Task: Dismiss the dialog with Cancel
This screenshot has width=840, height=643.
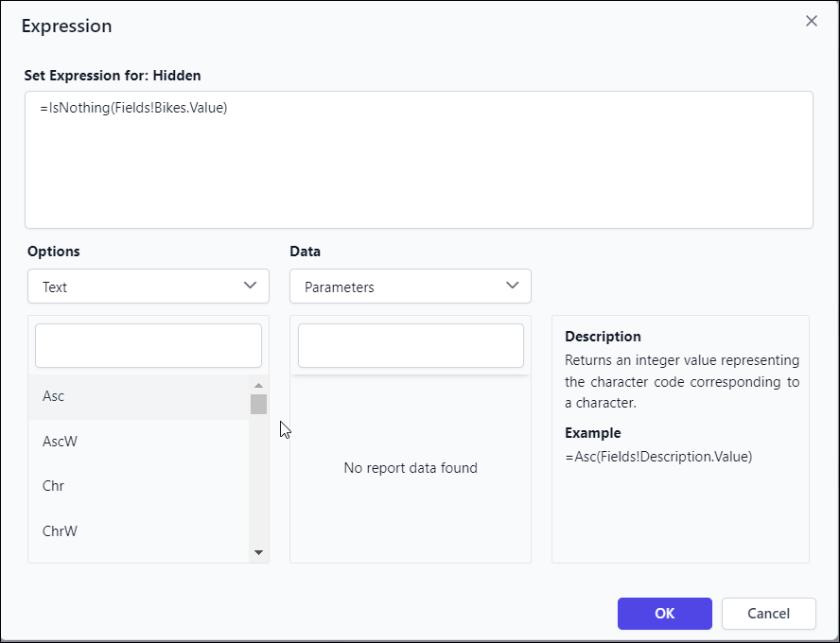Action: click(x=768, y=613)
